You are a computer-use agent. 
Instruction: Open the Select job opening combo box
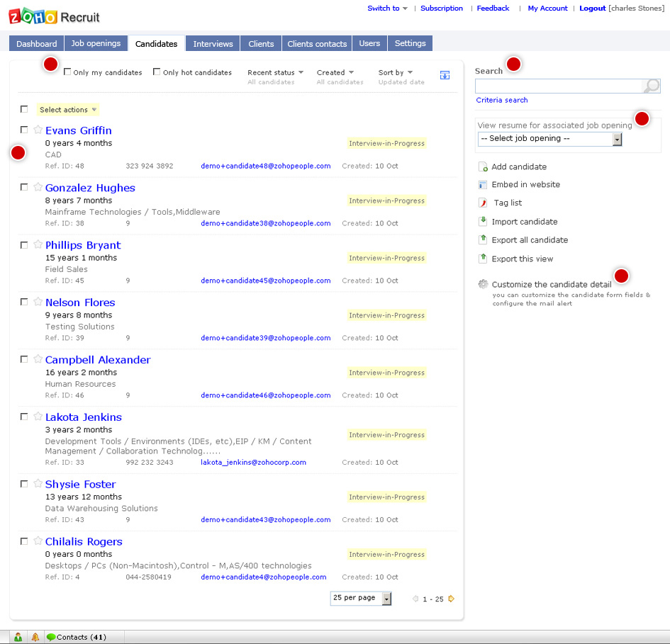tap(550, 139)
